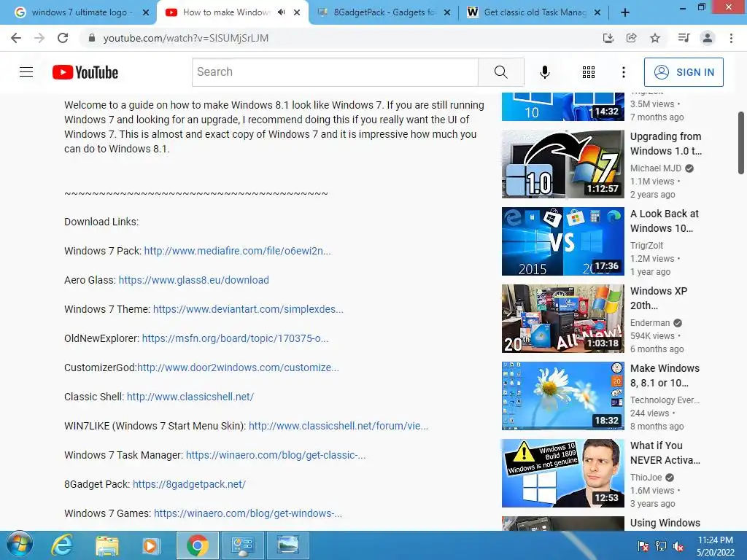
Task: Launch Internet Explorer from taskbar
Action: coord(62,545)
